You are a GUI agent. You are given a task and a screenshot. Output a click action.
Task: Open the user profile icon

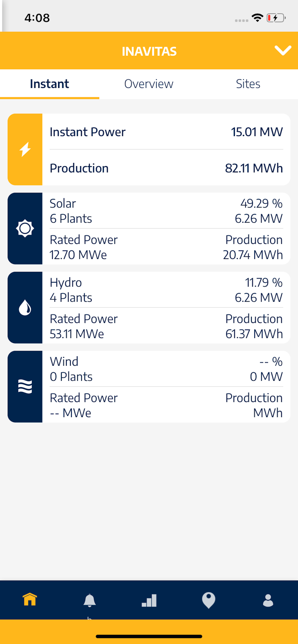tap(268, 600)
